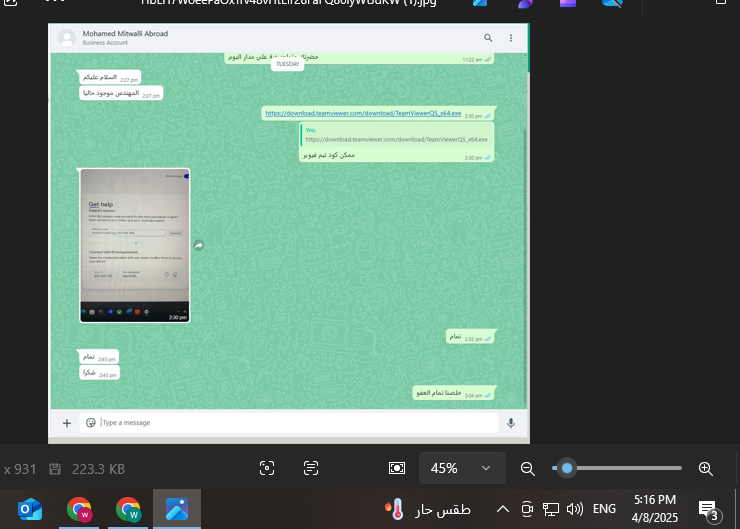
Task: Click the received تمام message at 2:43 pm
Action: [x=99, y=357]
